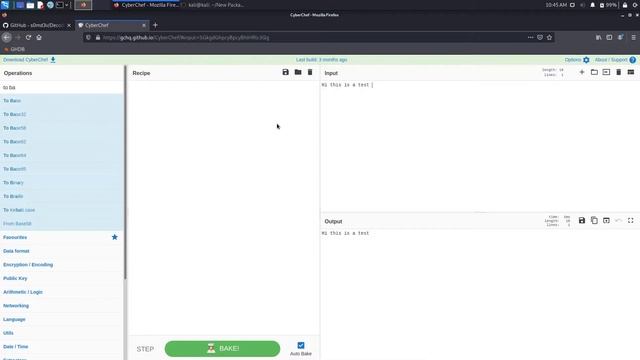Click the Options link text
Screen dimensions: 640x360
(573, 60)
